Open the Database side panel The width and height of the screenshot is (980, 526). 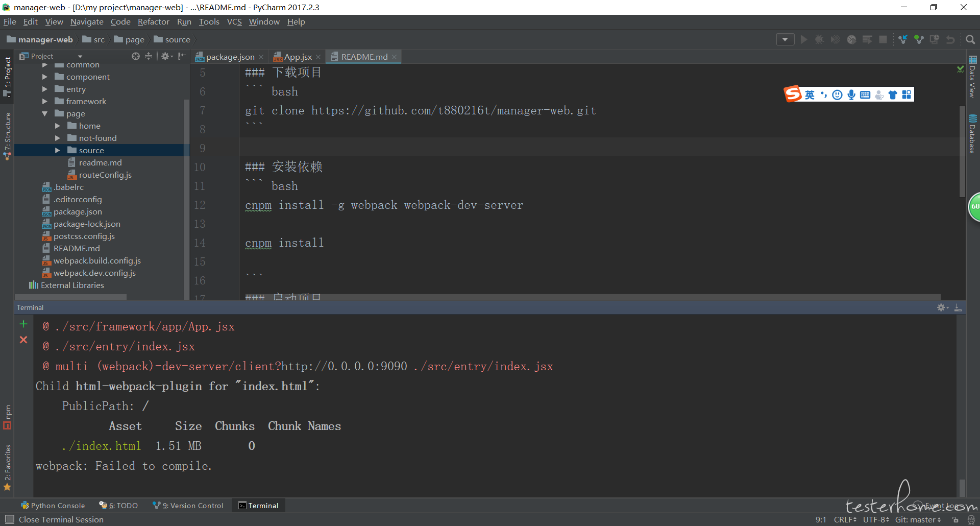[972, 134]
